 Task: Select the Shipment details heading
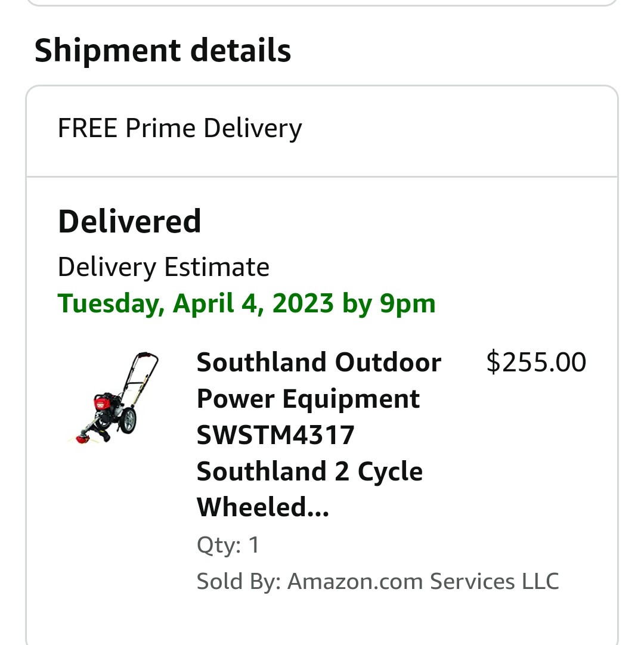coord(163,51)
